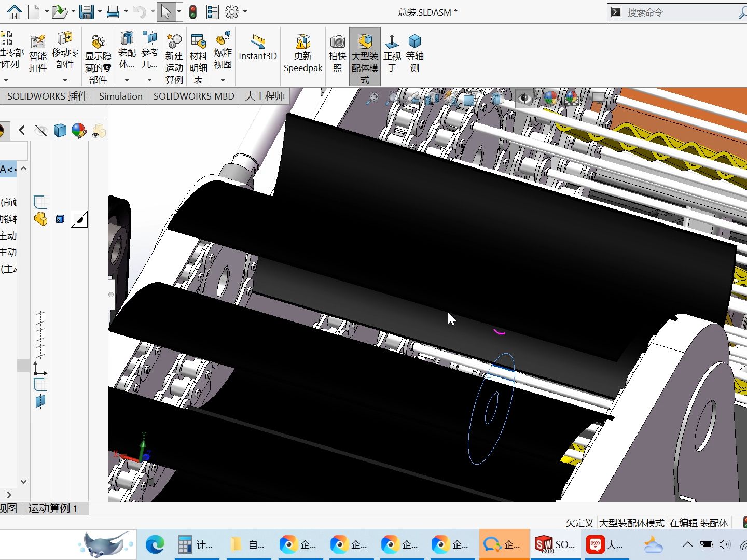Click the 移动零部件 move component tool
The width and height of the screenshot is (747, 560).
(x=65, y=51)
